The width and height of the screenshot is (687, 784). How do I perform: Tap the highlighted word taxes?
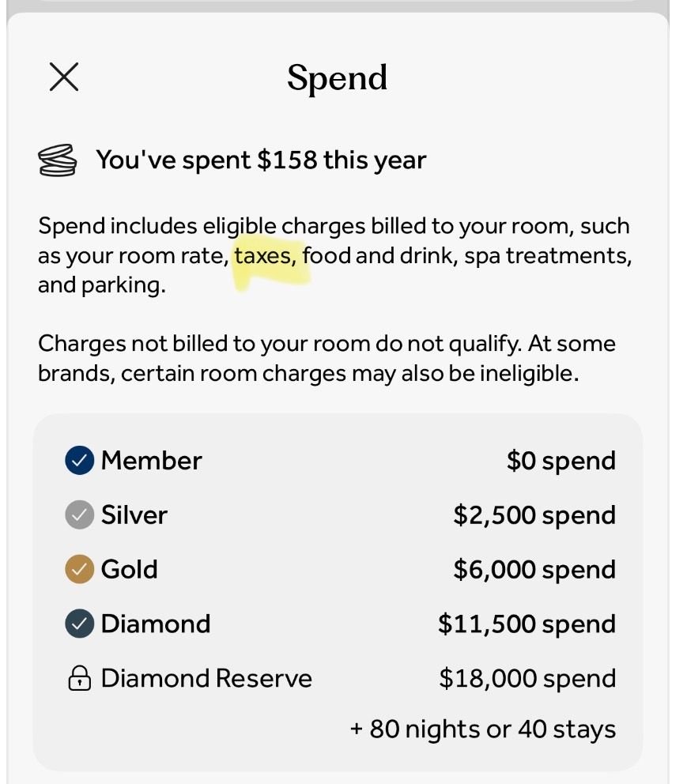[265, 256]
